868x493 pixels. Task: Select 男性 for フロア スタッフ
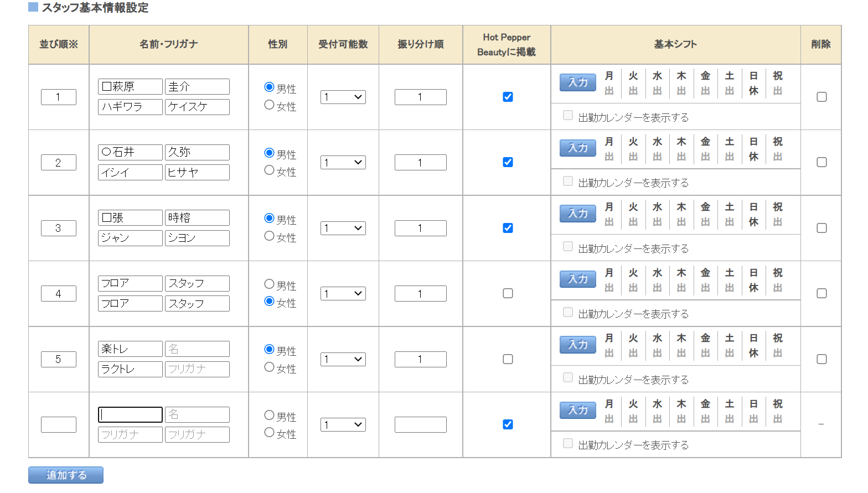(270, 284)
